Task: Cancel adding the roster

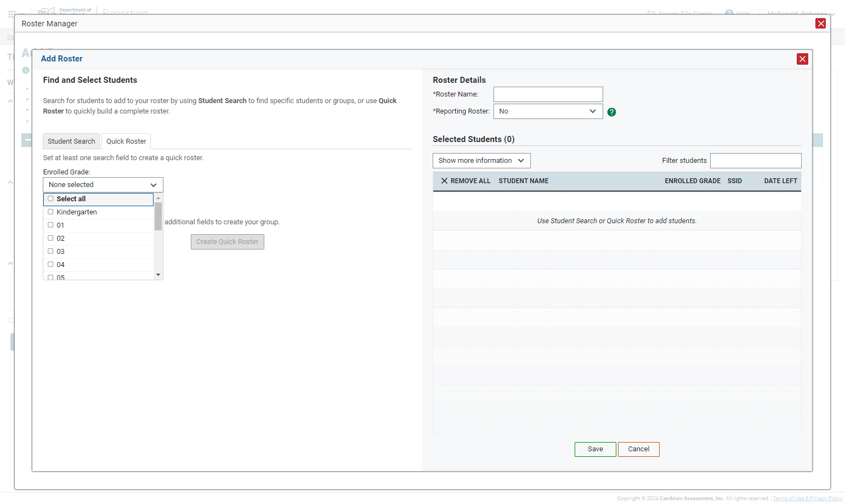Action: click(639, 449)
